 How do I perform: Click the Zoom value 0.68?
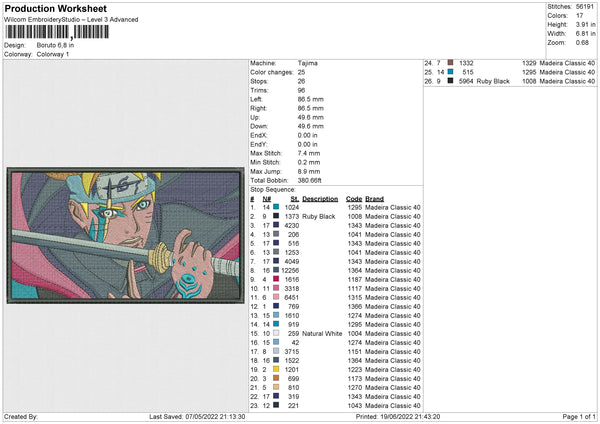pos(582,42)
